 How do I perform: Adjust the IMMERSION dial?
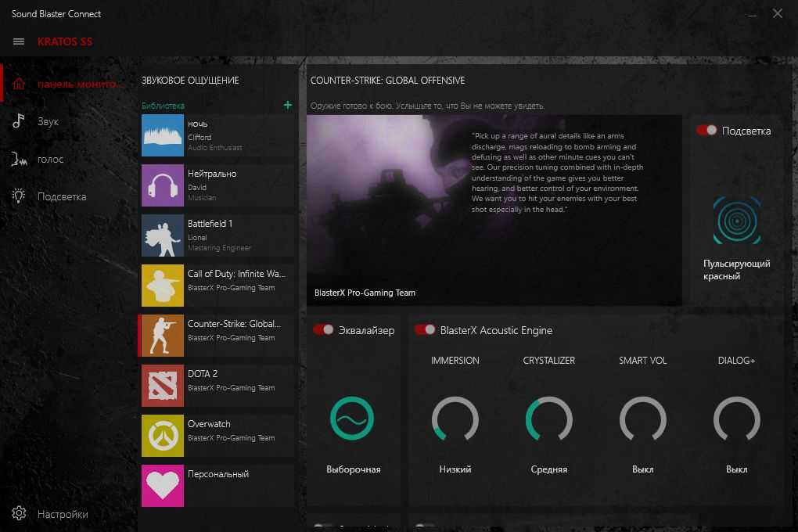coord(455,420)
